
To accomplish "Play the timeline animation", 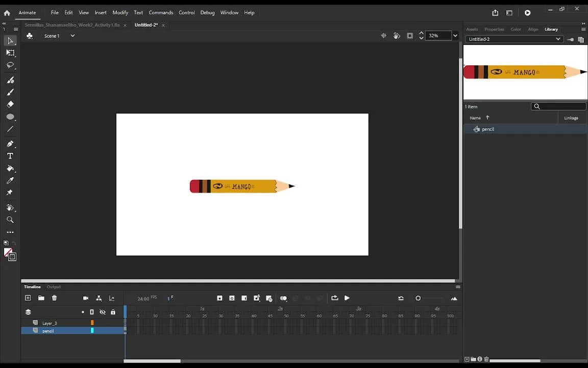I will click(347, 298).
